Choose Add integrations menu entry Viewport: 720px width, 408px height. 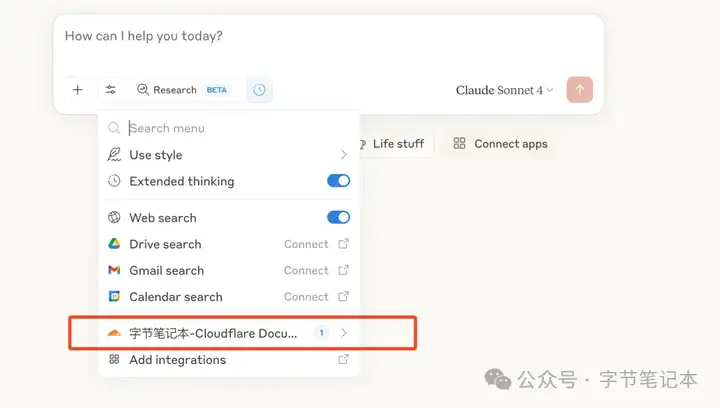[x=229, y=359]
